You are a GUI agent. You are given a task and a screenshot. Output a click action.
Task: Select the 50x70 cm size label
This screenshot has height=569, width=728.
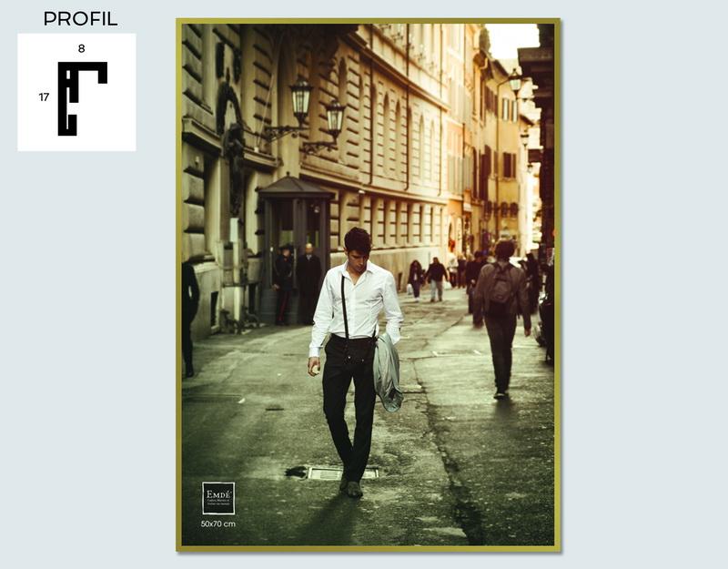click(x=218, y=523)
